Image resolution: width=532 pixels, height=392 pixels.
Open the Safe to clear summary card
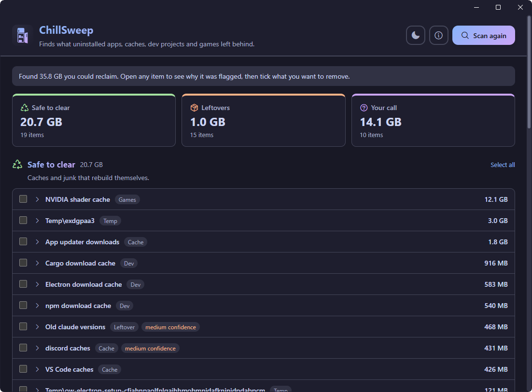94,120
